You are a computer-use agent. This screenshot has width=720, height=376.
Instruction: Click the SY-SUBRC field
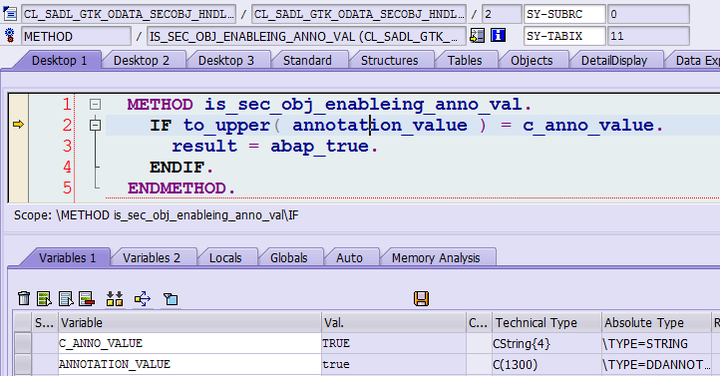[x=564, y=14]
